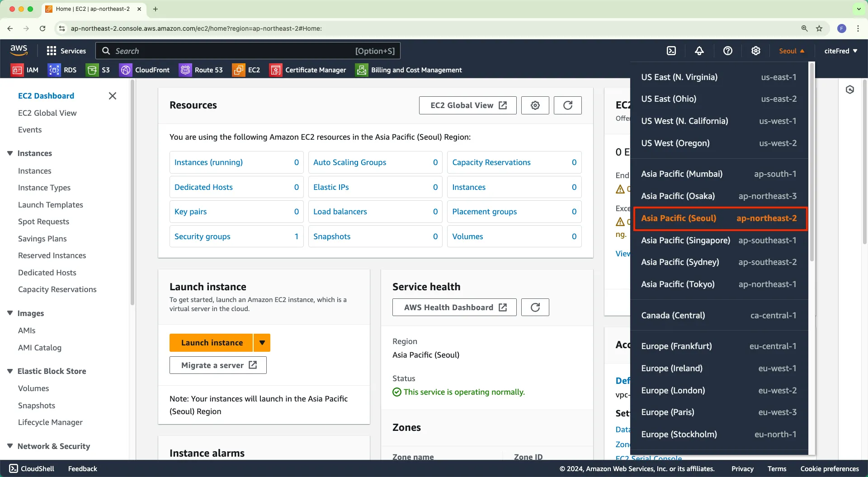The image size is (868, 477).
Task: Open AWS Health Dashboard button
Action: (x=454, y=307)
